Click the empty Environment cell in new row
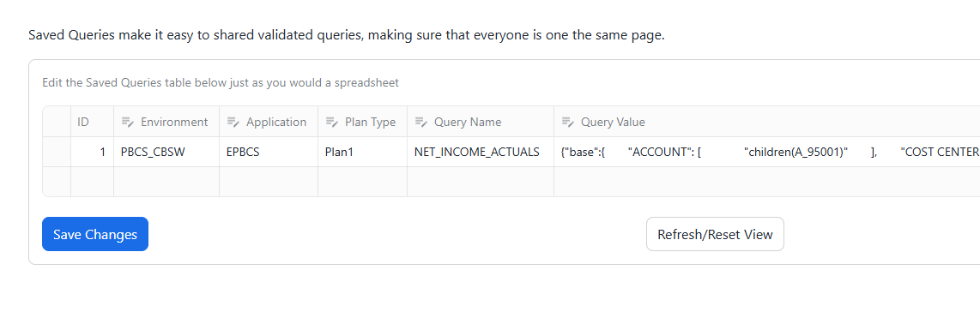This screenshot has width=980, height=318. 166,182
